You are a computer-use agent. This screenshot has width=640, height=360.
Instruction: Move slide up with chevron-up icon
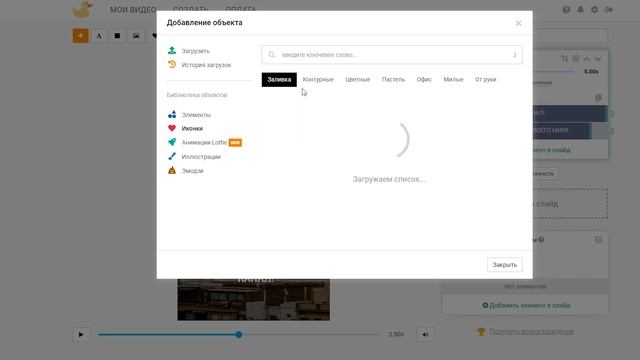(587, 59)
